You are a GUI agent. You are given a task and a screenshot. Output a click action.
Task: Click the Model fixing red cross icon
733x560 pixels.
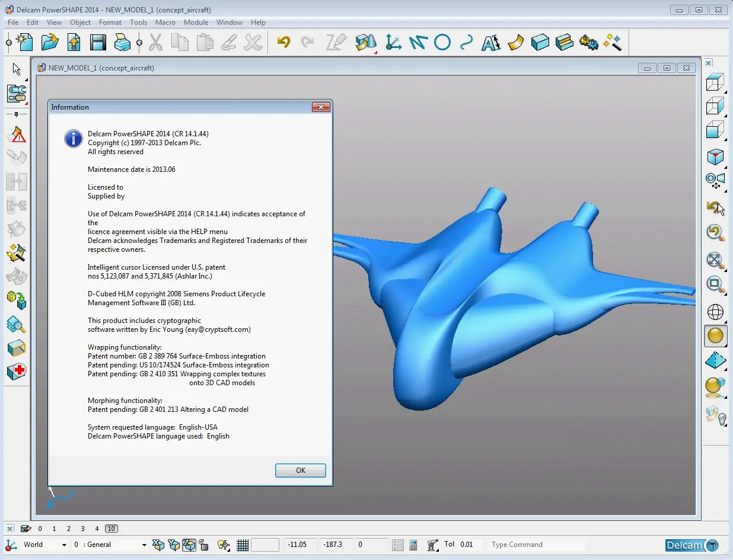click(x=17, y=372)
